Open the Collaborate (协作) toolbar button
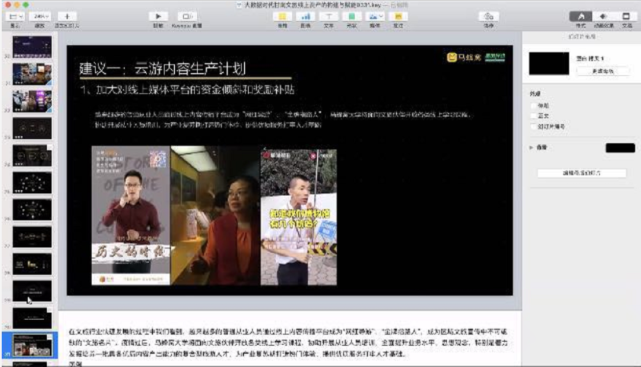641x367 pixels. click(x=489, y=16)
